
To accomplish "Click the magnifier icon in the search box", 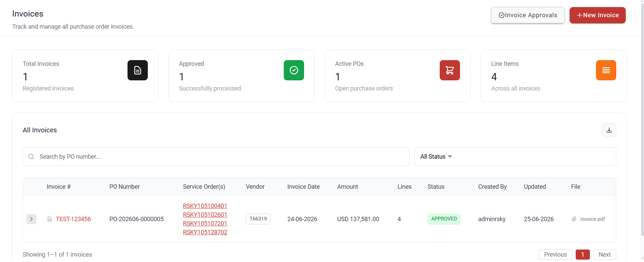I will (x=31, y=157).
